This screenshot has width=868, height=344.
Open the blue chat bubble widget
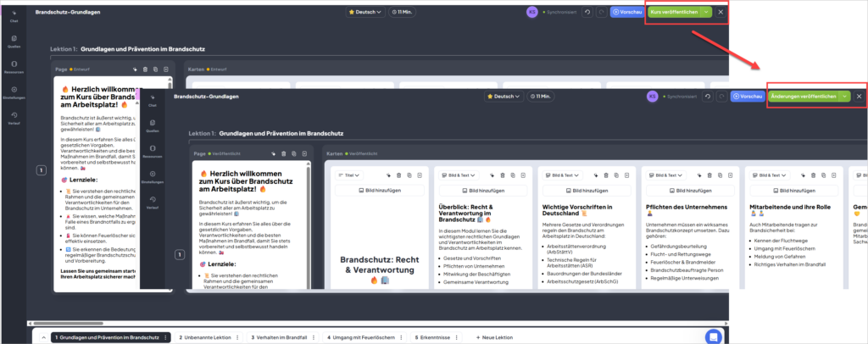coord(714,336)
